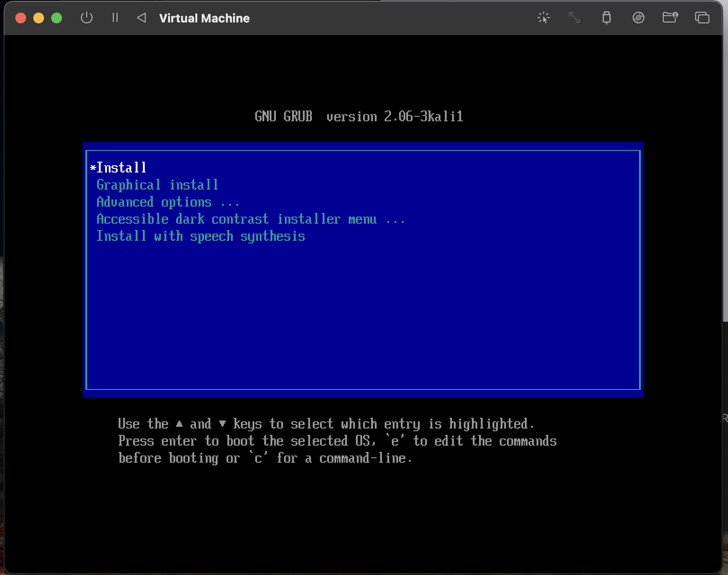Screen dimensions: 728x575
Task: Close the Virtual Machine window
Action: [x=21, y=18]
